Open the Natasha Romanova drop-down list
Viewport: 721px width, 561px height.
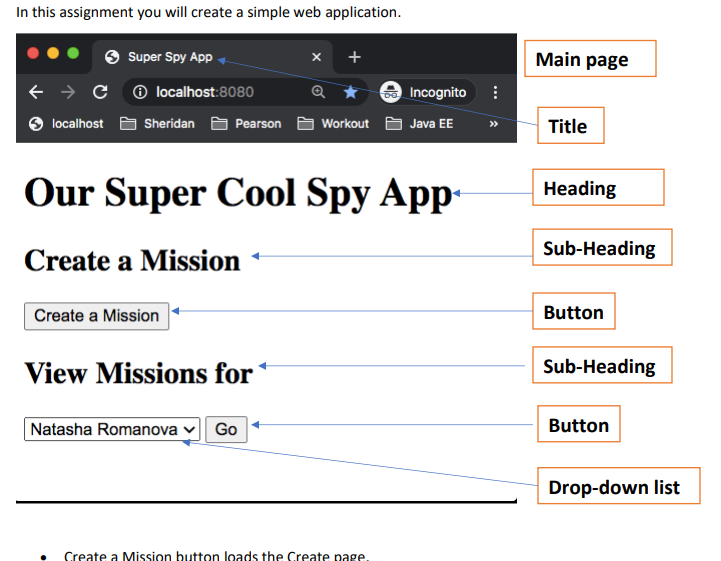point(112,429)
